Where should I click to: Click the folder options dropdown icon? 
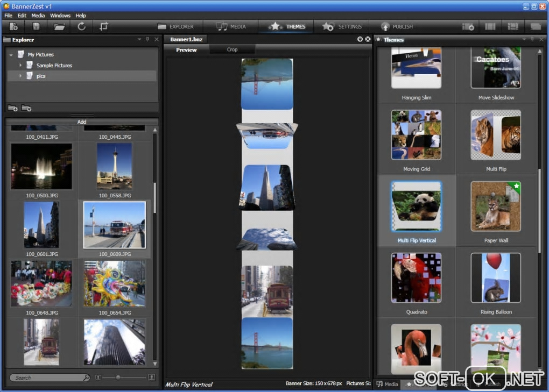coord(26,108)
